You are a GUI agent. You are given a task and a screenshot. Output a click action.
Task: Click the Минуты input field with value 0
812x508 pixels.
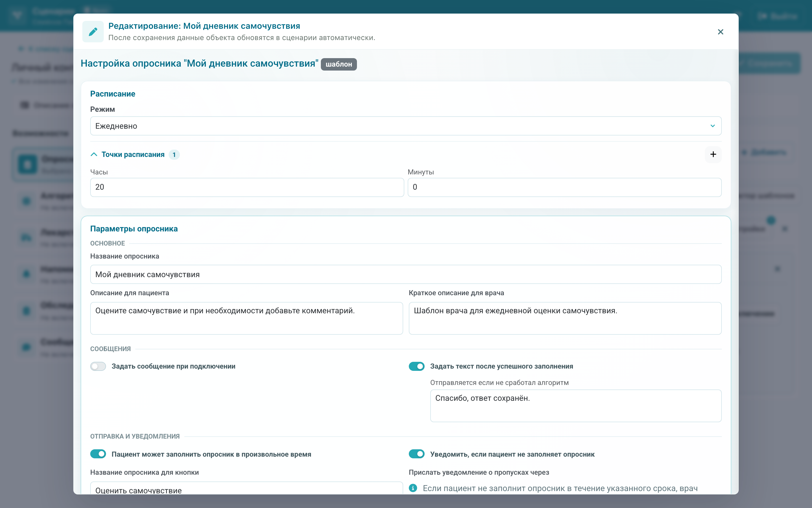564,187
